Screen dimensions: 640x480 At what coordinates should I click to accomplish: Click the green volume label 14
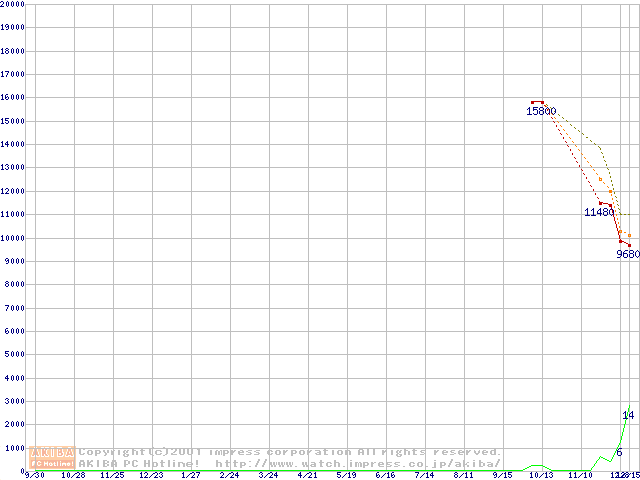[x=628, y=415]
